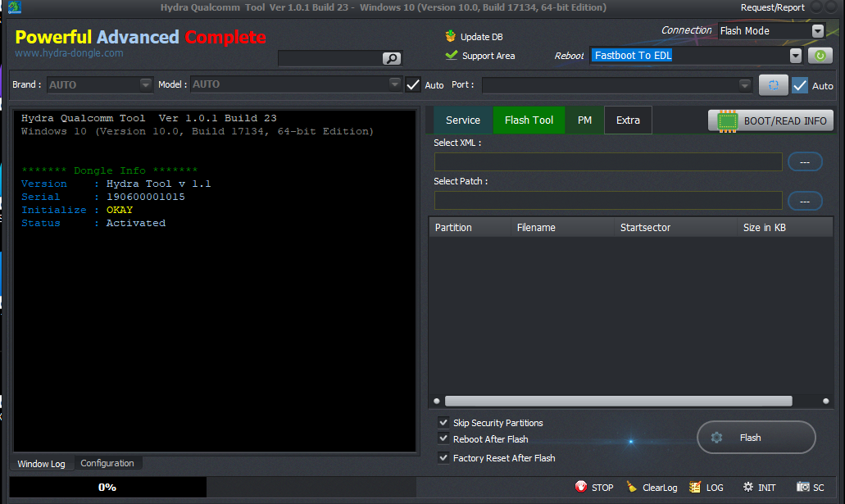The width and height of the screenshot is (845, 504).
Task: Click the Update DB label
Action: pyautogui.click(x=481, y=37)
